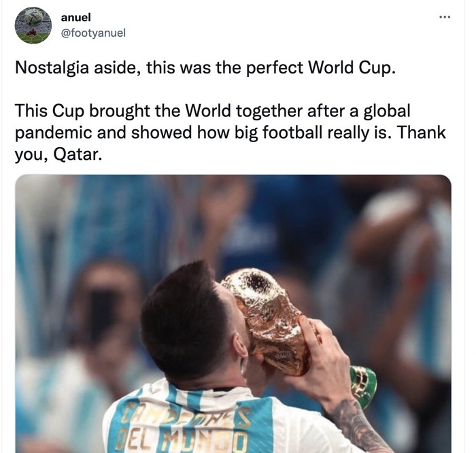Open the attached photo of the trophy kiss
Image resolution: width=476 pixels, height=453 pixels.
coord(233,313)
